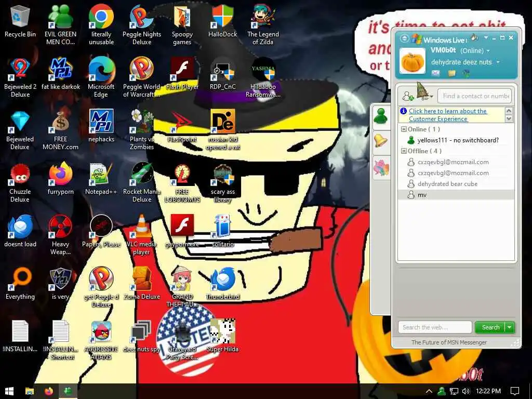Click the pumpkin display picture

click(412, 61)
